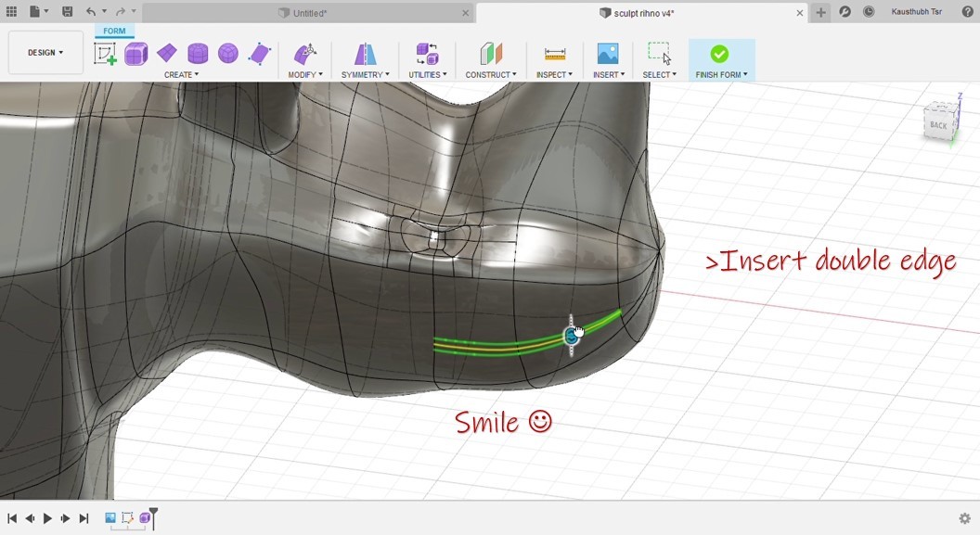
Task: Expand the SELECT menu
Action: pyautogui.click(x=660, y=75)
